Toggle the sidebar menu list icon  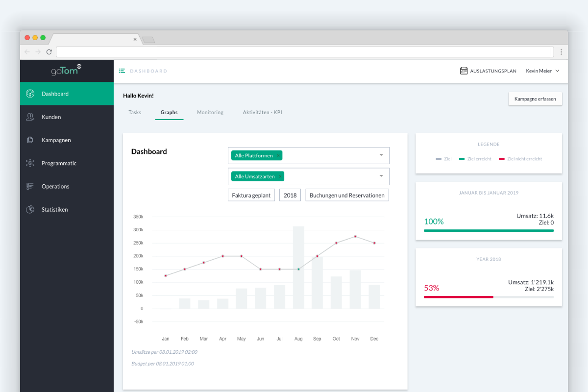click(122, 71)
